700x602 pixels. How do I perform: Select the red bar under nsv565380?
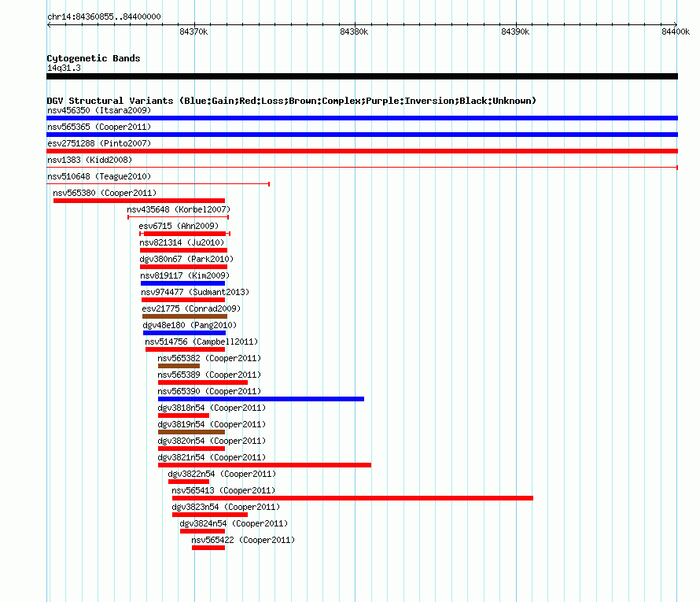pyautogui.click(x=139, y=201)
